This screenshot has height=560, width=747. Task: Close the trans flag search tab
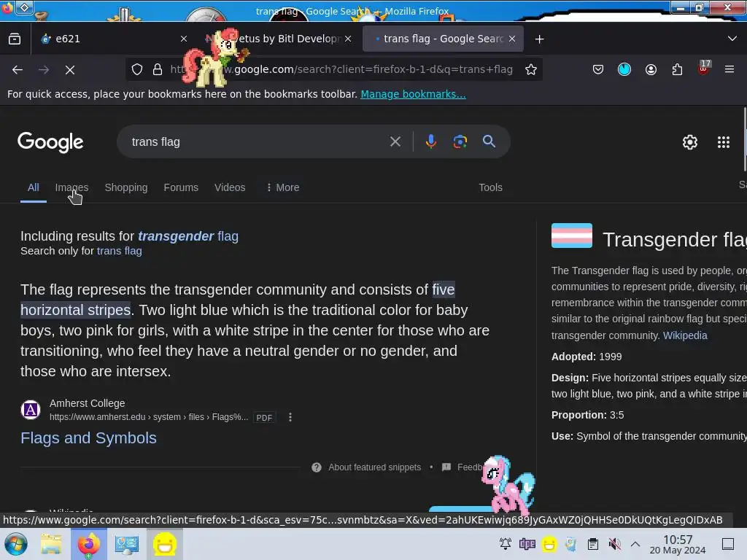click(x=512, y=39)
